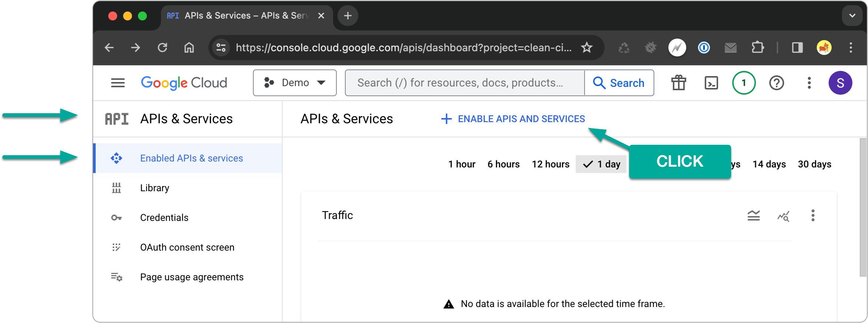868x323 pixels.
Task: Click the blue Search button
Action: click(x=619, y=83)
